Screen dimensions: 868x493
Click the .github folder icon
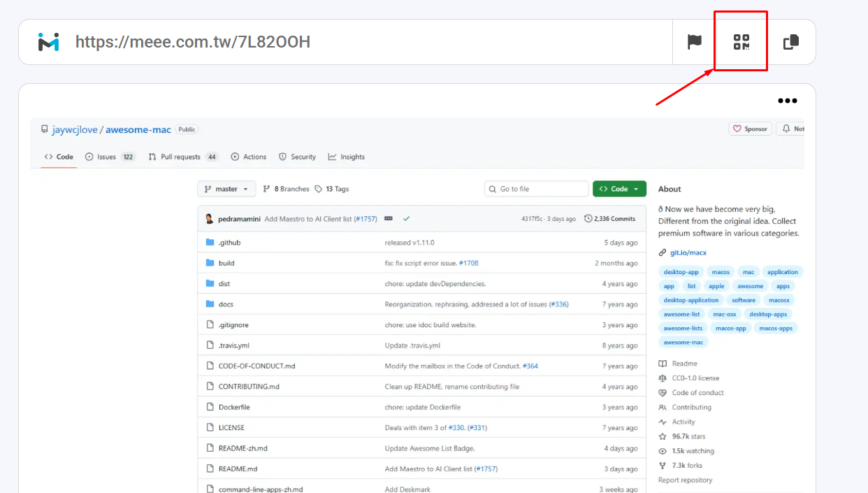coord(210,243)
